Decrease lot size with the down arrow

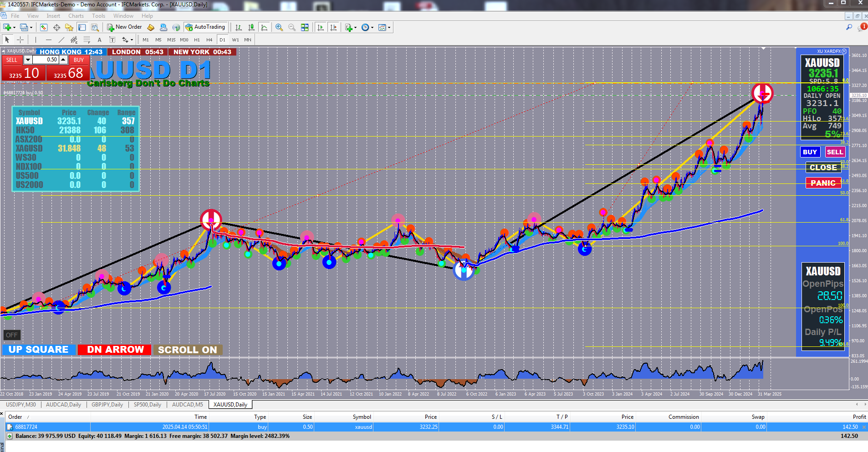tap(28, 60)
